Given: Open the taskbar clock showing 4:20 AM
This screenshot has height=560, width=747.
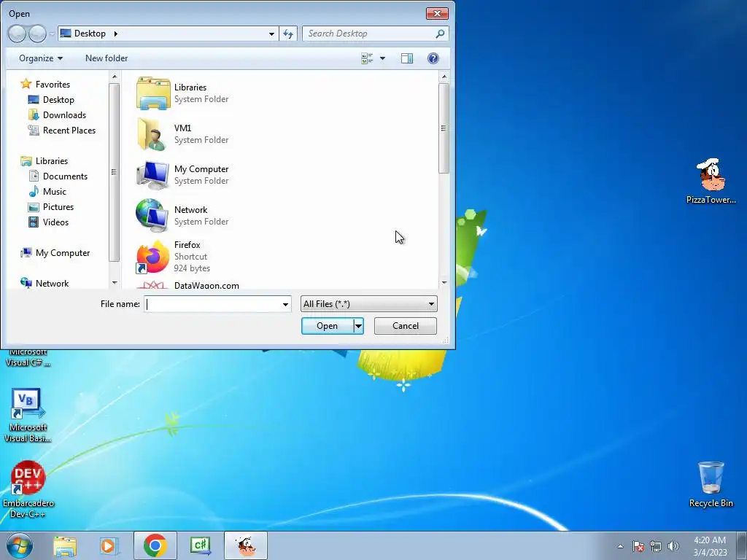Looking at the screenshot, I should pyautogui.click(x=709, y=546).
